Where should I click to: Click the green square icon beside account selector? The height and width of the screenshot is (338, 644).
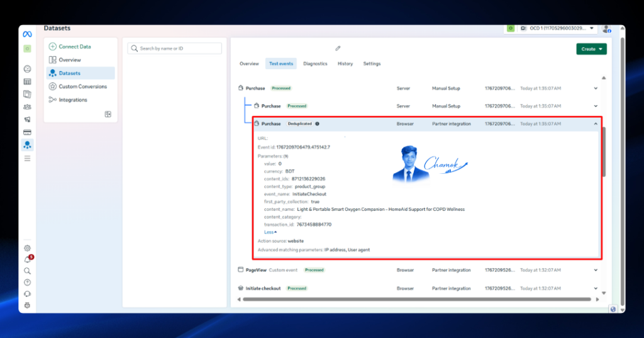tap(510, 28)
